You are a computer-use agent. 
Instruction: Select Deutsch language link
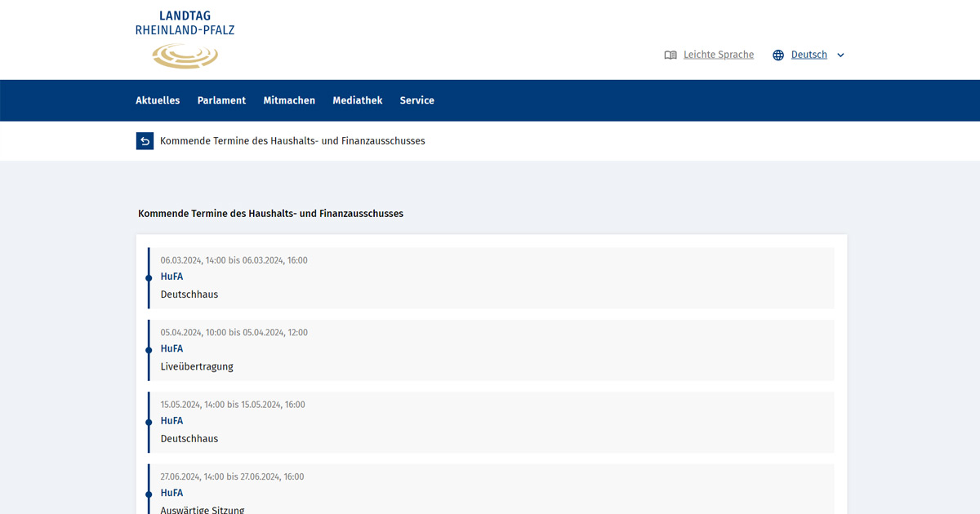click(x=808, y=55)
